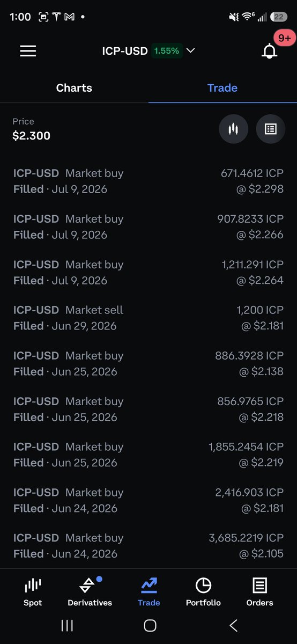Open the 3,685.2219 ICP buy order
297x644 pixels.
[x=148, y=546]
